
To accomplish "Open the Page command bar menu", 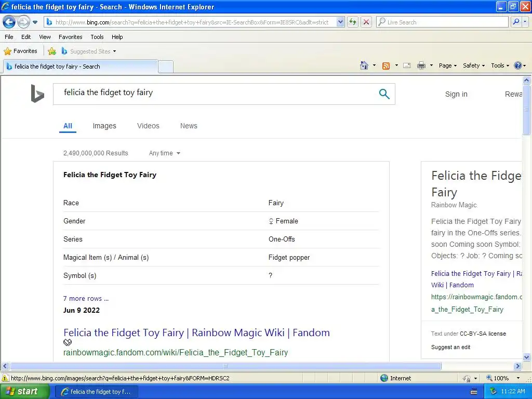I will click(447, 65).
